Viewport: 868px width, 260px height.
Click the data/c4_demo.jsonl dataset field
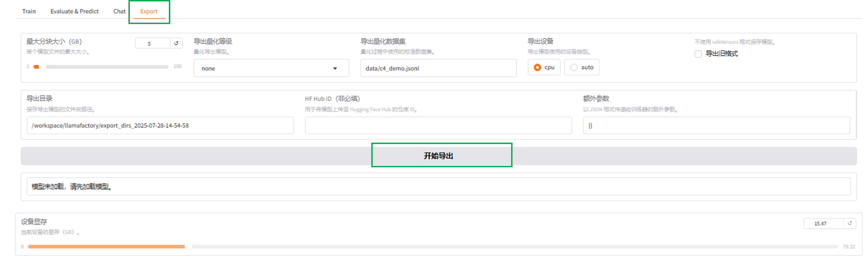(438, 68)
